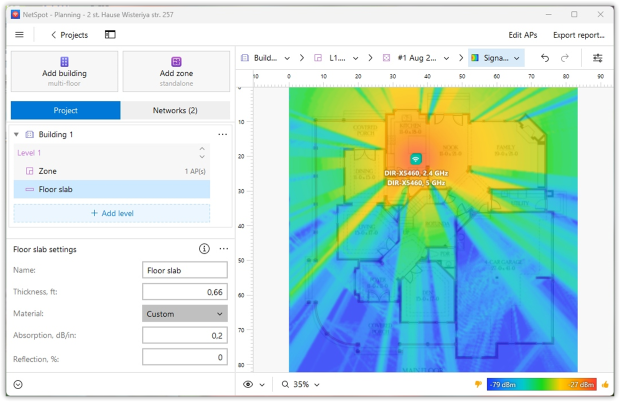
Task: Collapse the Building 1 tree node
Action: [x=16, y=134]
